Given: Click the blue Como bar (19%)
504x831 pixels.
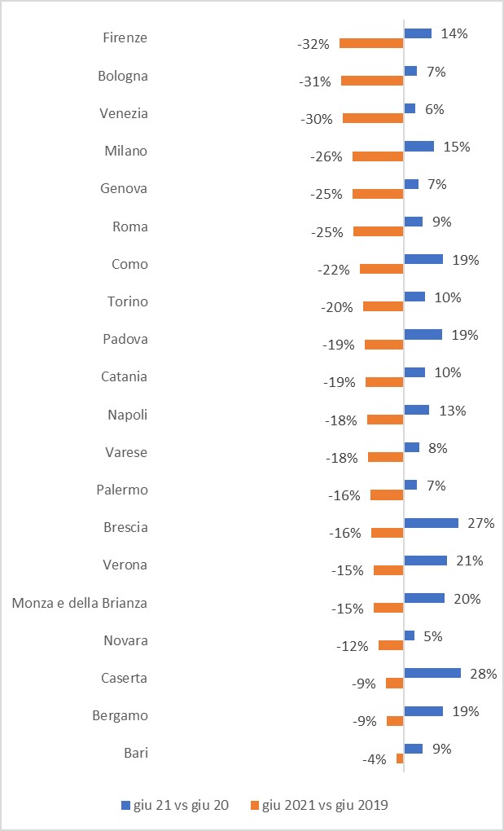Looking at the screenshot, I should pos(423,259).
